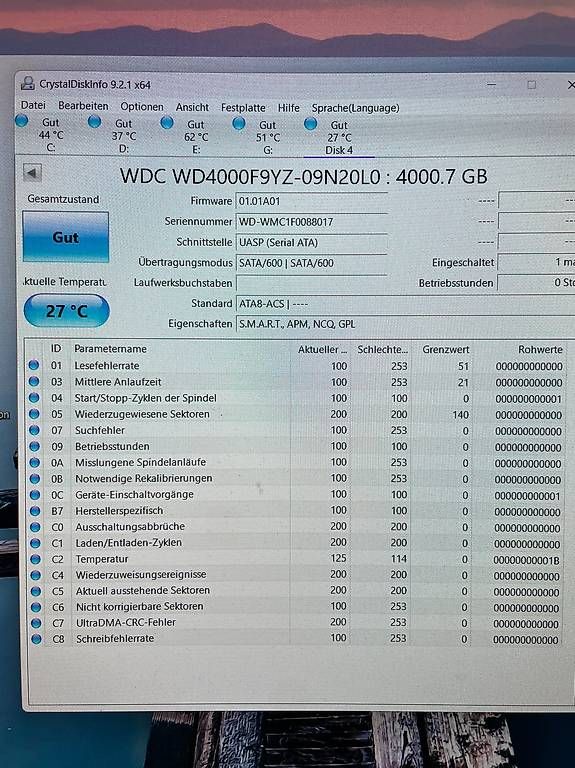Open the Ansicht menu
Screen dimensions: 575x768
tap(192, 107)
